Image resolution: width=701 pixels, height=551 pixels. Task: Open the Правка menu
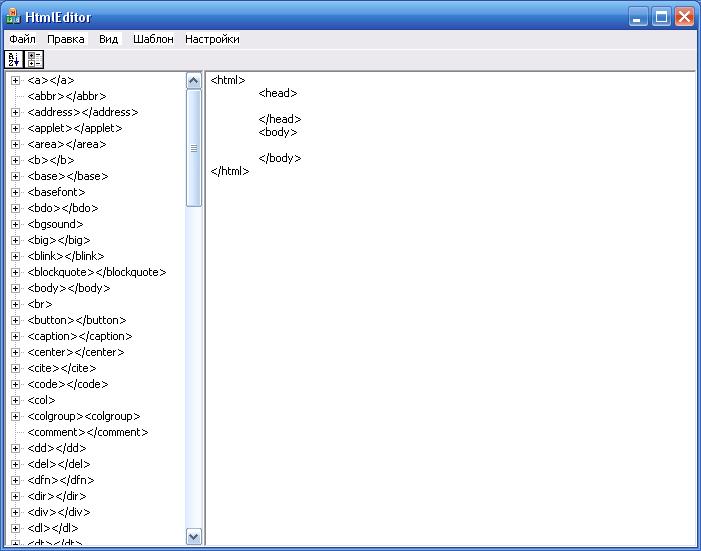point(66,39)
